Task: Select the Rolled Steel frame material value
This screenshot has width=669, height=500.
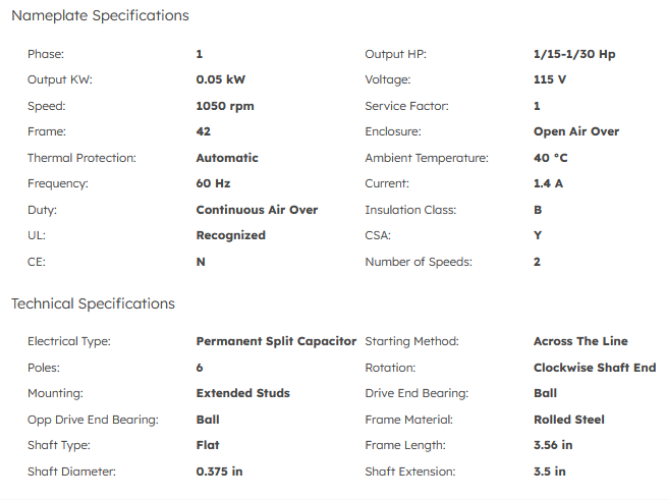Action: click(569, 420)
